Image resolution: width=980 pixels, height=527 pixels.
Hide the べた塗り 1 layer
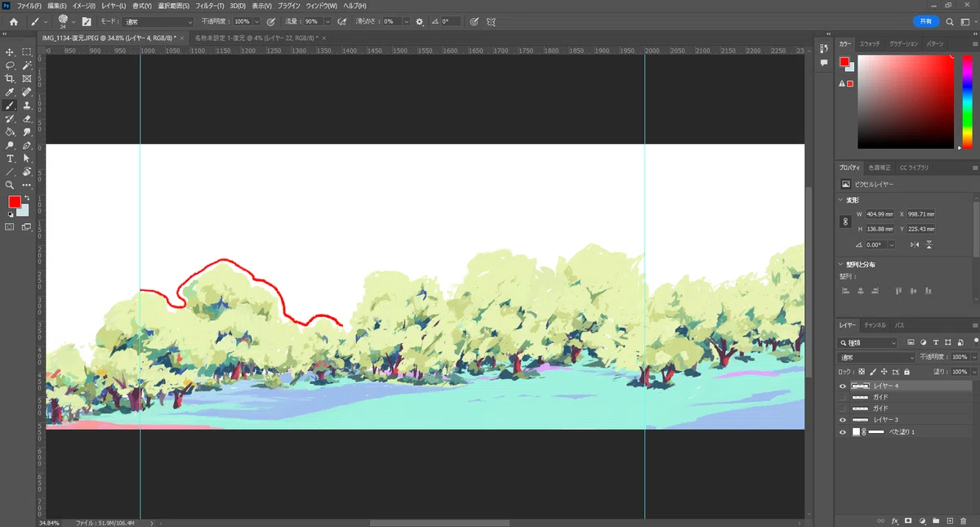843,431
